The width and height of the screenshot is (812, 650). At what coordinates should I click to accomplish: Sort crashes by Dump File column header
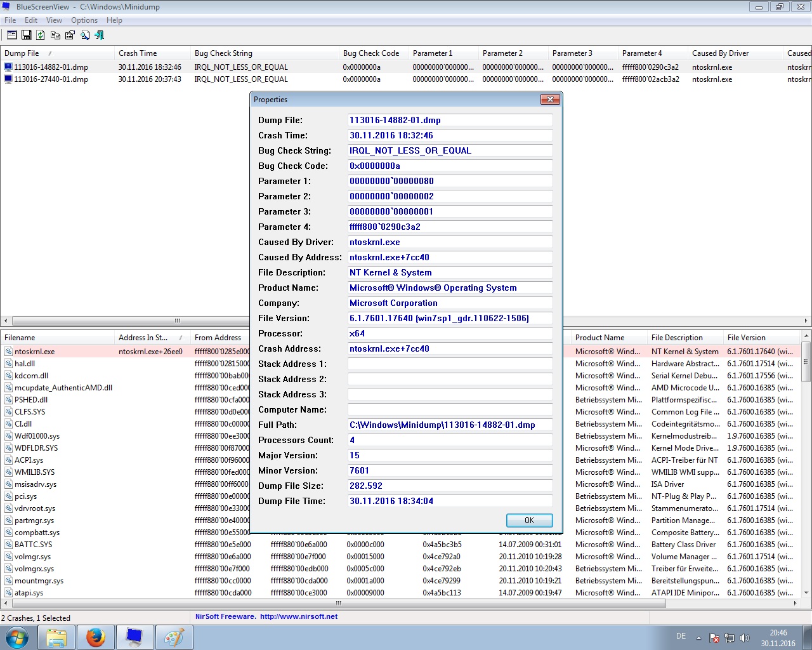click(57, 53)
